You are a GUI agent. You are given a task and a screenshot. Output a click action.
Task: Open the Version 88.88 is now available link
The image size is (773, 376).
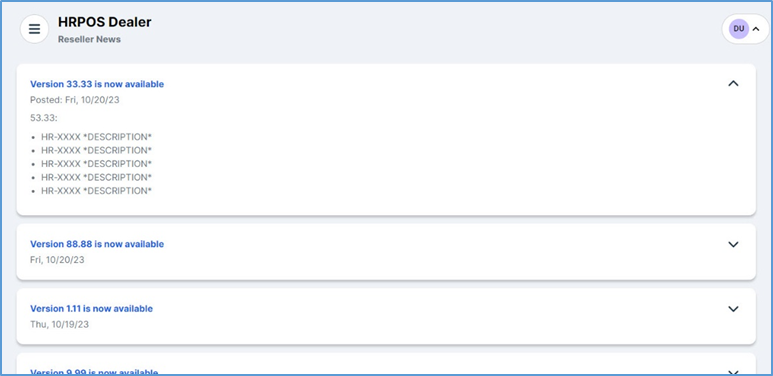click(x=97, y=244)
